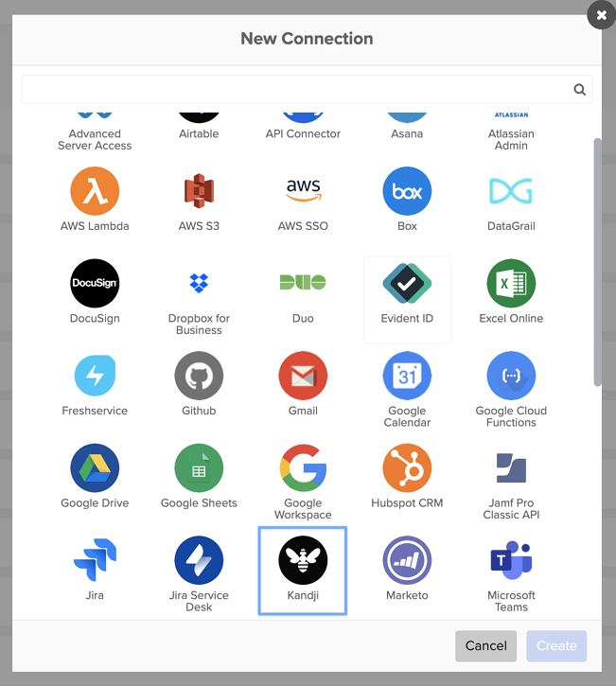The image size is (616, 686).
Task: Select the Jira Service Desk icon
Action: click(199, 560)
